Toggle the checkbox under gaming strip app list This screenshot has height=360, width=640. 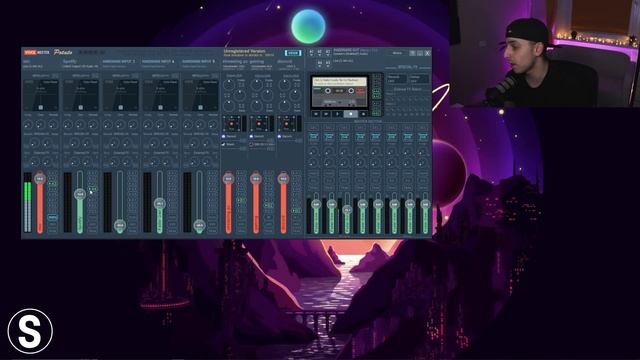tap(251, 144)
